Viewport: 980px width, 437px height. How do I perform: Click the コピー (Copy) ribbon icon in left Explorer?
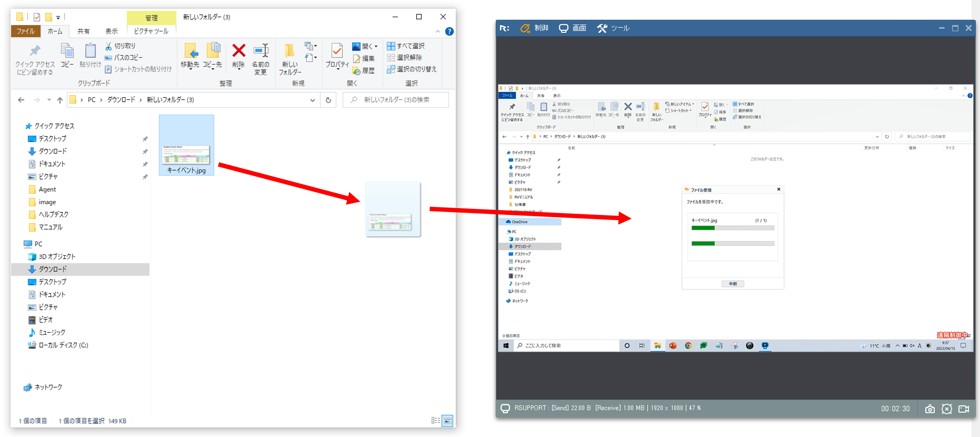click(67, 51)
